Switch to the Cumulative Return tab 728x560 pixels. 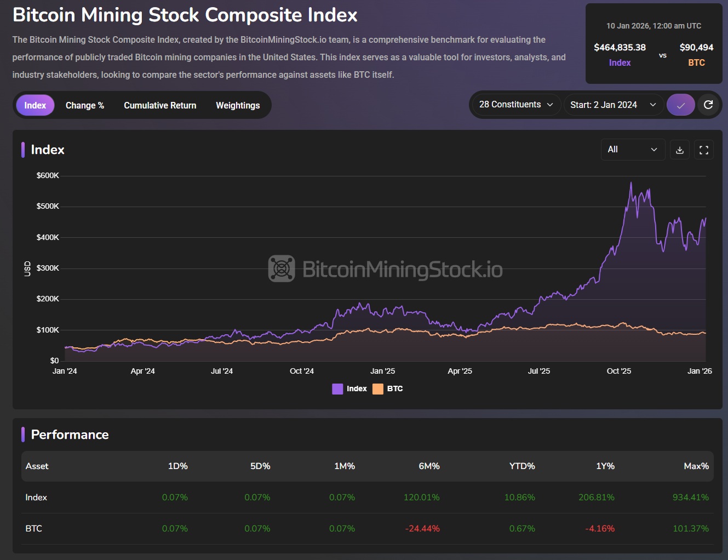pyautogui.click(x=160, y=105)
